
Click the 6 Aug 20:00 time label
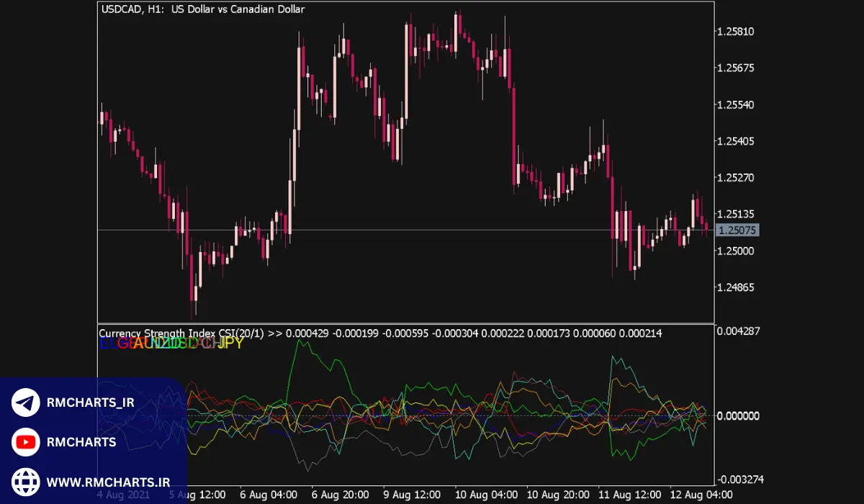[x=340, y=495]
